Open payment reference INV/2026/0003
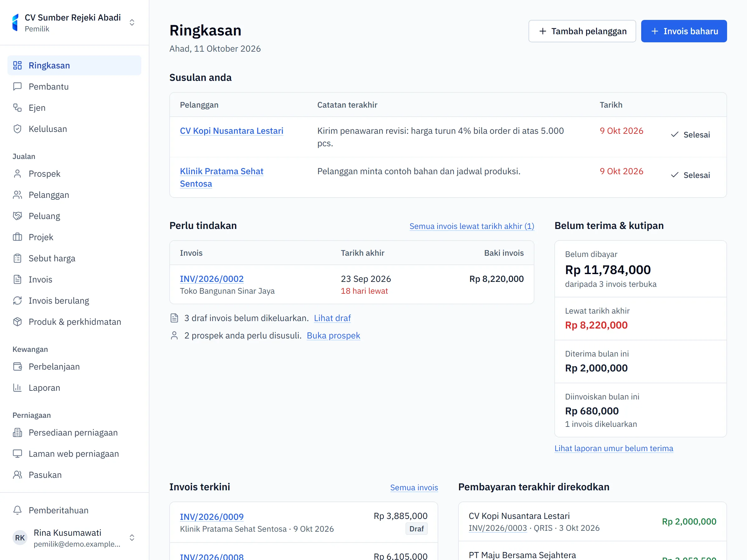747x560 pixels. click(x=497, y=528)
